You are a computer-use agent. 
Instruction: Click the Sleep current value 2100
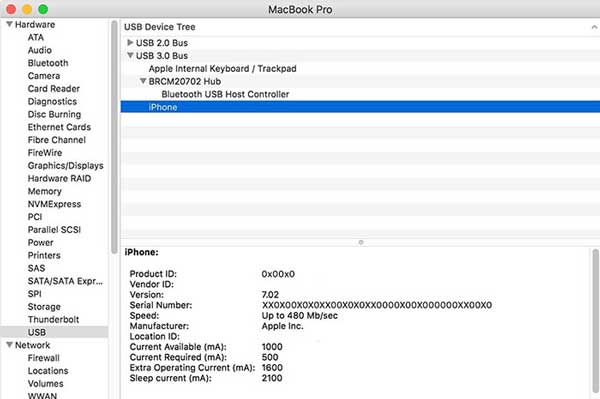pos(272,378)
